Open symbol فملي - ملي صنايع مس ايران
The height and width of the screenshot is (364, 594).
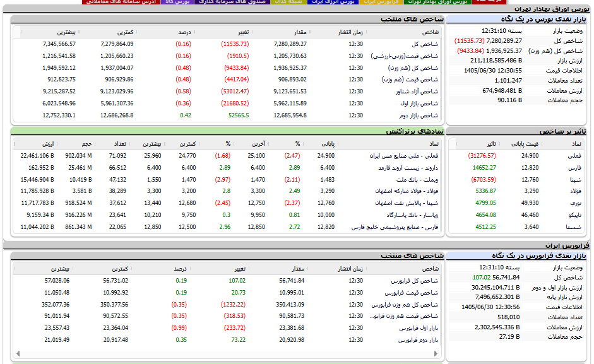[x=404, y=156]
